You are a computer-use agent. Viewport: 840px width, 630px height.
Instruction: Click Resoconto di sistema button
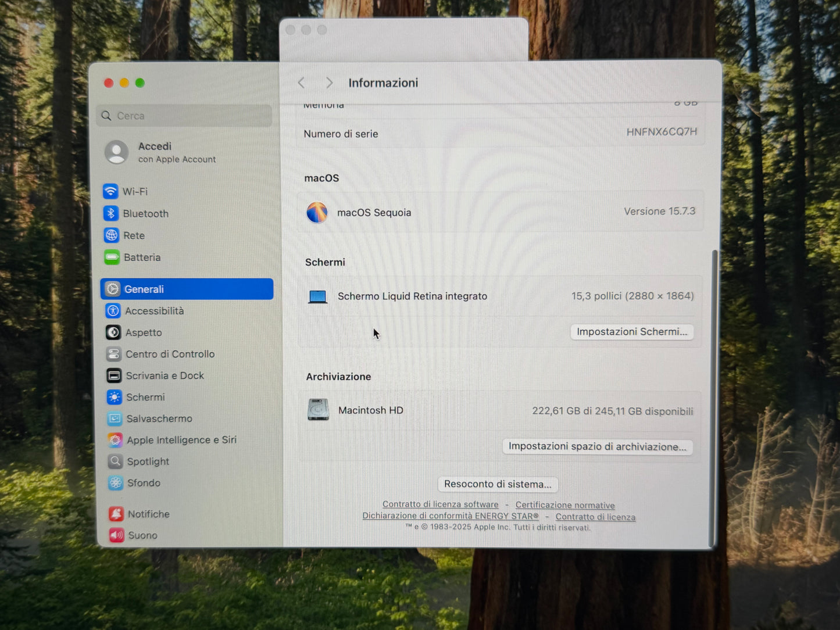[498, 484]
